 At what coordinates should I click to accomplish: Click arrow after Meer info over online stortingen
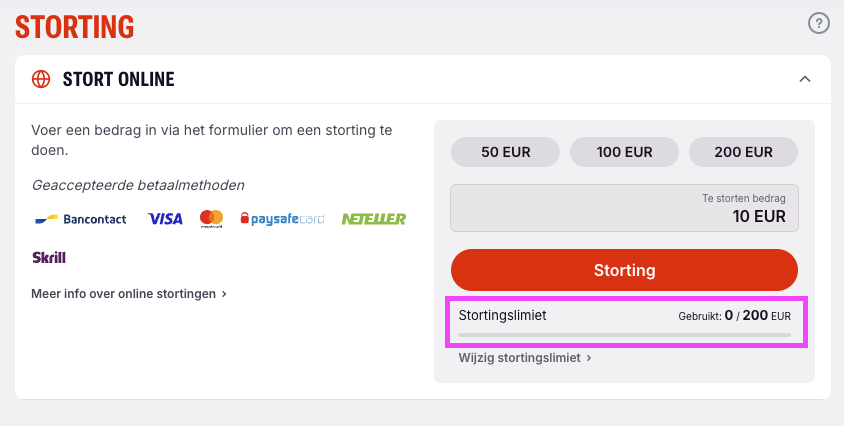click(x=224, y=294)
